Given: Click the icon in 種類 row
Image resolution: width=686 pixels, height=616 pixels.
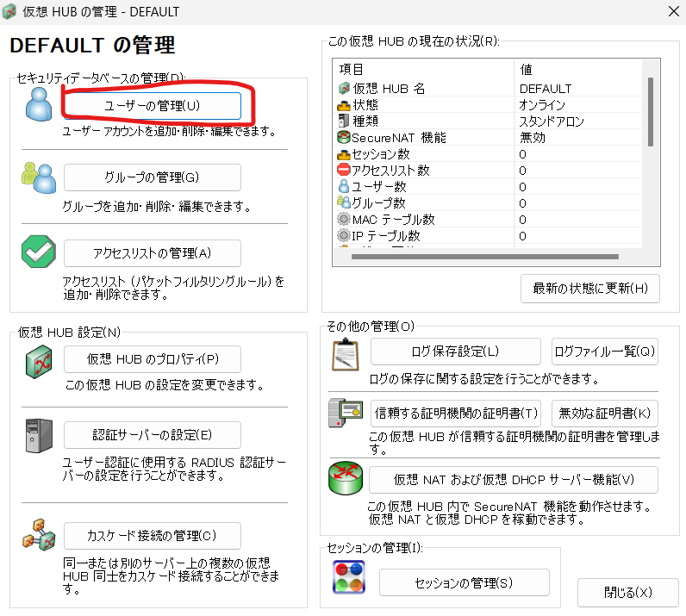Looking at the screenshot, I should point(344,121).
